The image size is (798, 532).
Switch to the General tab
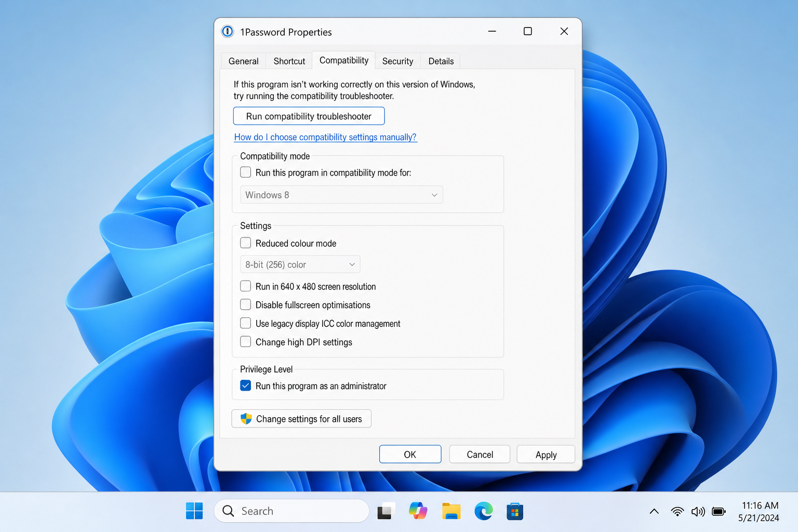pos(244,61)
